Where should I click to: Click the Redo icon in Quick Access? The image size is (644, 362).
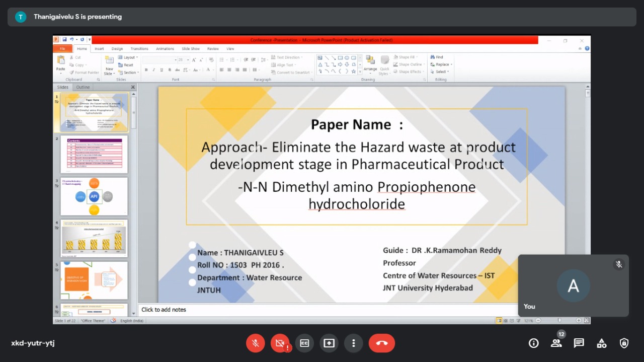[82, 40]
